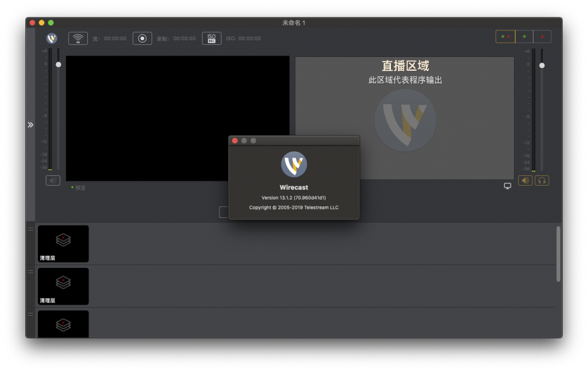
Task: Click the 直播区域 live output area
Action: (x=405, y=118)
